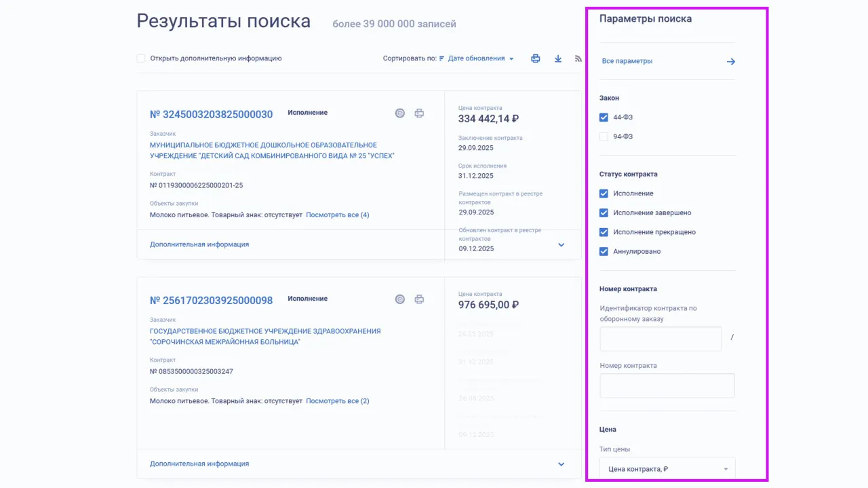
Task: Open the Дате обновления sort dropdown
Action: (480, 58)
